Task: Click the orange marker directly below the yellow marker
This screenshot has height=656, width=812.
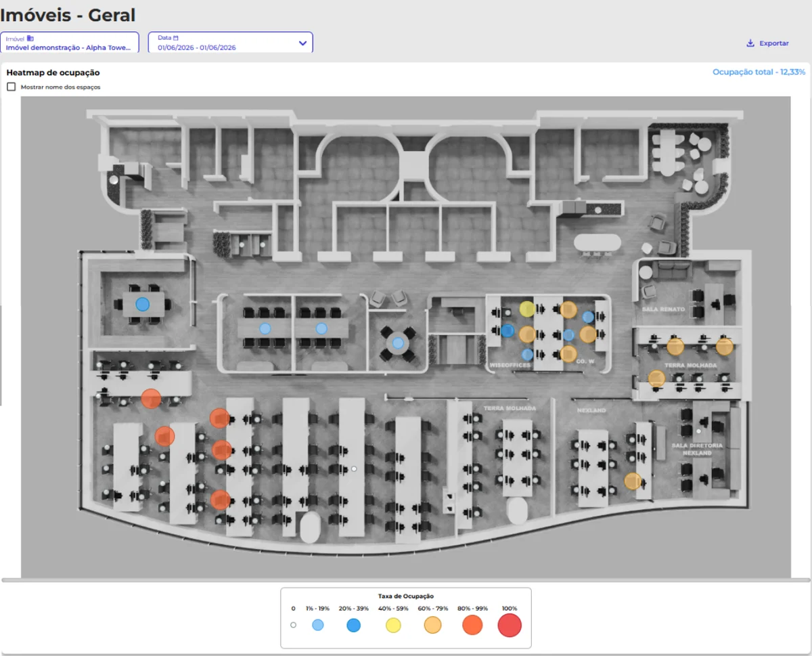Action: tap(527, 334)
